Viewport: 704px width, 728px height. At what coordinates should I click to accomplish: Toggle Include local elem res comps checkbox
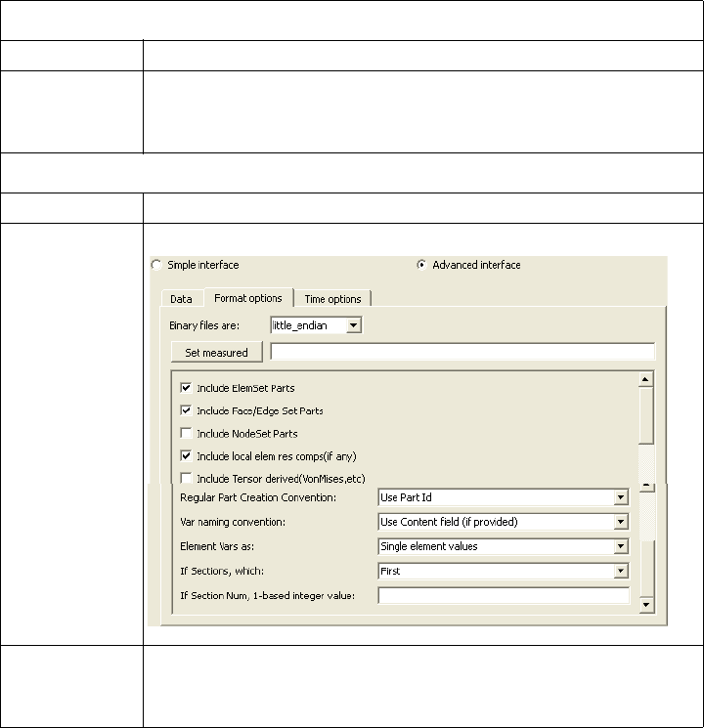(x=186, y=456)
